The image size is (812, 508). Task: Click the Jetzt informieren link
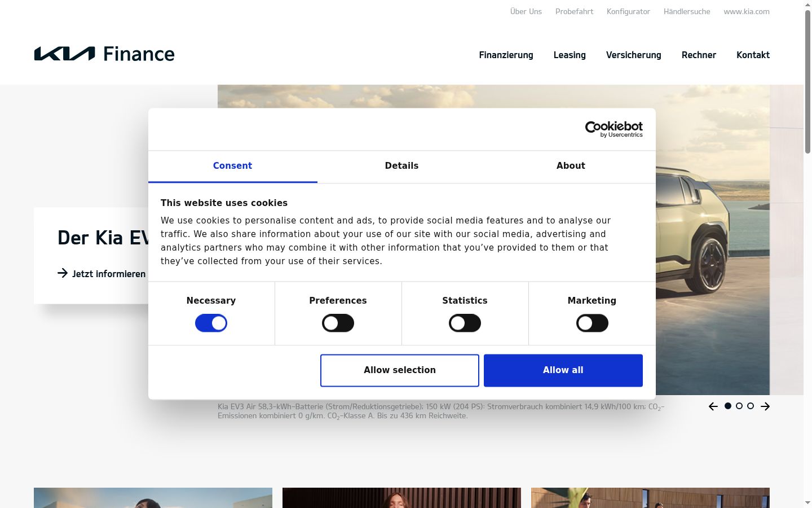[101, 274]
